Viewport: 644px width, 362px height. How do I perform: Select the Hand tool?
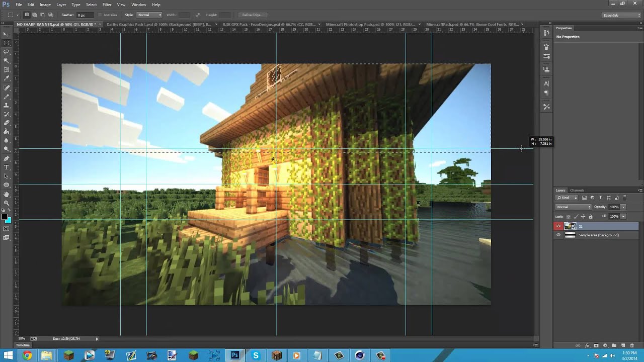click(7, 194)
